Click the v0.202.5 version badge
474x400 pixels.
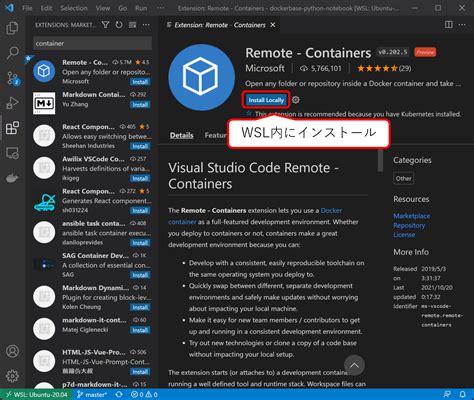tap(393, 52)
